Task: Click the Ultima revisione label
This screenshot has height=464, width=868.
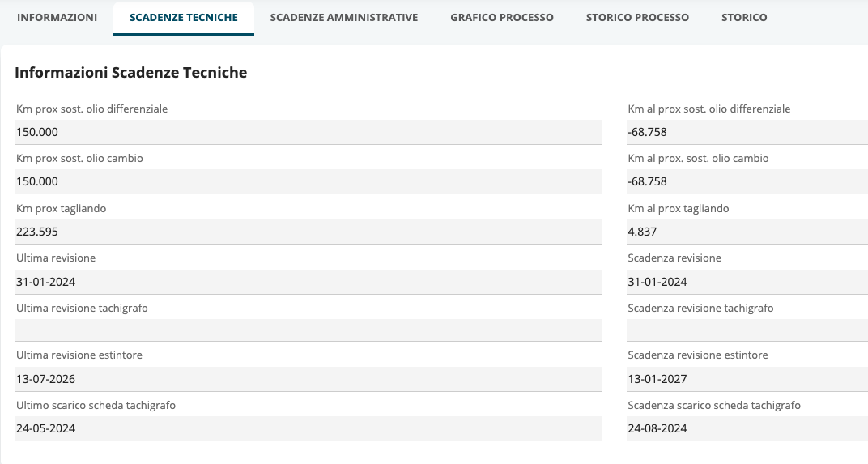Action: coord(56,258)
